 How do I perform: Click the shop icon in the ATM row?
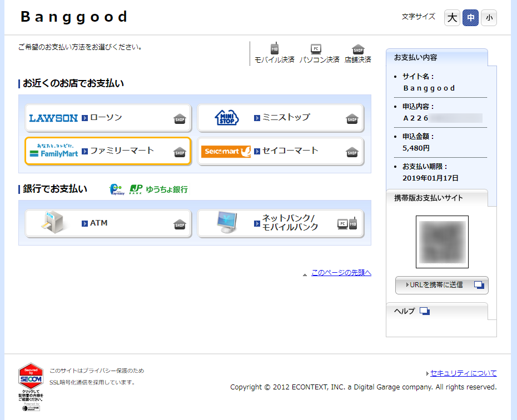point(180,224)
